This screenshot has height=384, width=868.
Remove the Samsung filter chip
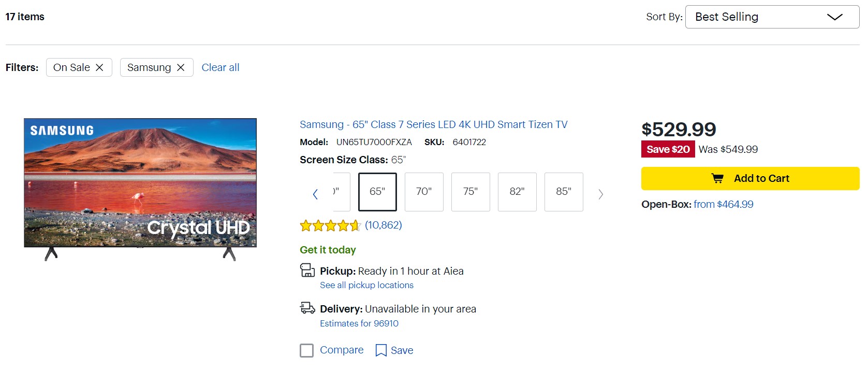[x=181, y=67]
